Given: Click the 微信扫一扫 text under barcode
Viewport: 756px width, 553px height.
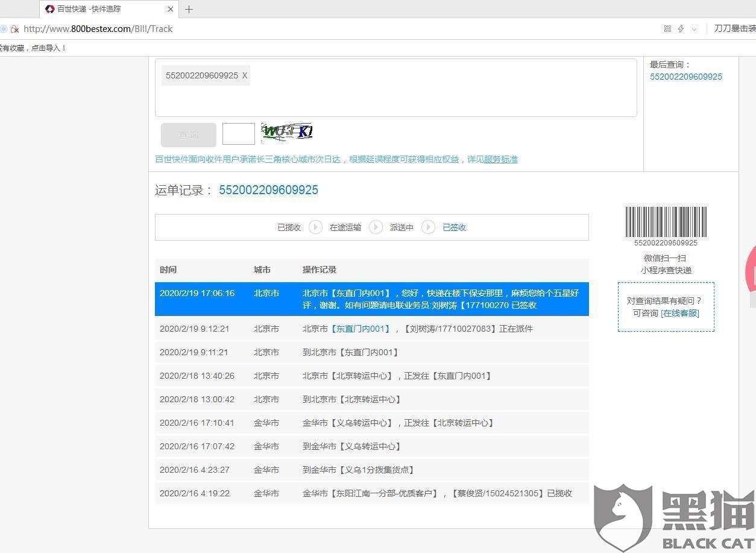Looking at the screenshot, I should (665, 258).
